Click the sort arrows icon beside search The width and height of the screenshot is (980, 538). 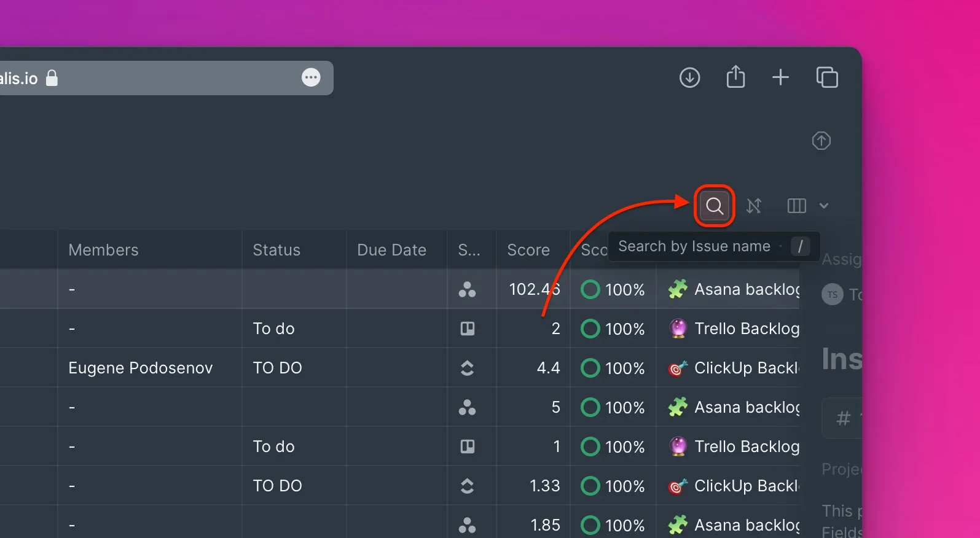[x=754, y=206]
